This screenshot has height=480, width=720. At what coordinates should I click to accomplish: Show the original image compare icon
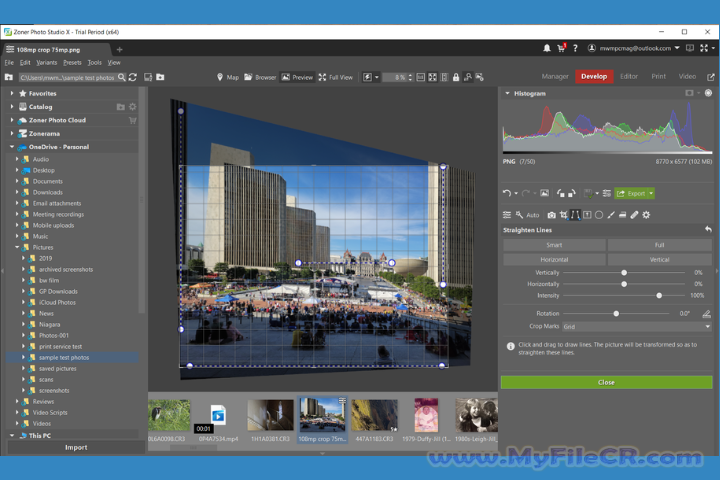pos(545,193)
